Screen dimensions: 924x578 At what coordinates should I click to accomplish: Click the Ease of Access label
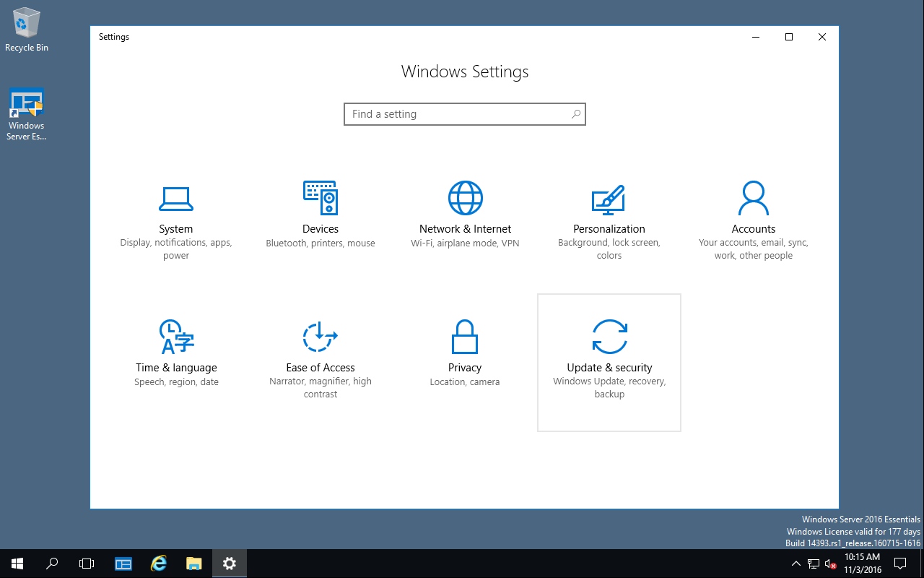(321, 367)
